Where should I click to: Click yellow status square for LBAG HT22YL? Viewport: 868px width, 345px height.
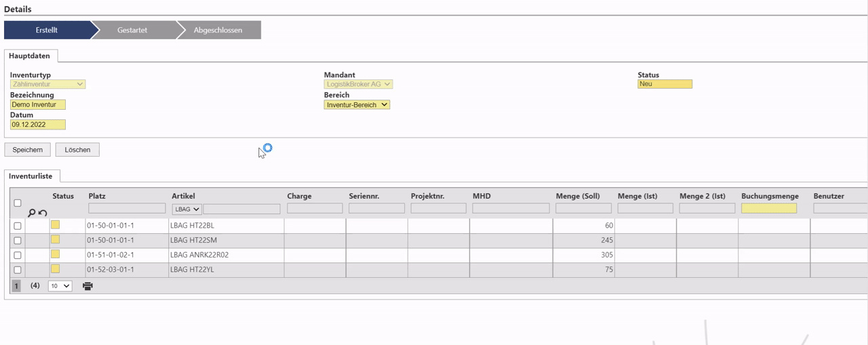click(x=56, y=269)
